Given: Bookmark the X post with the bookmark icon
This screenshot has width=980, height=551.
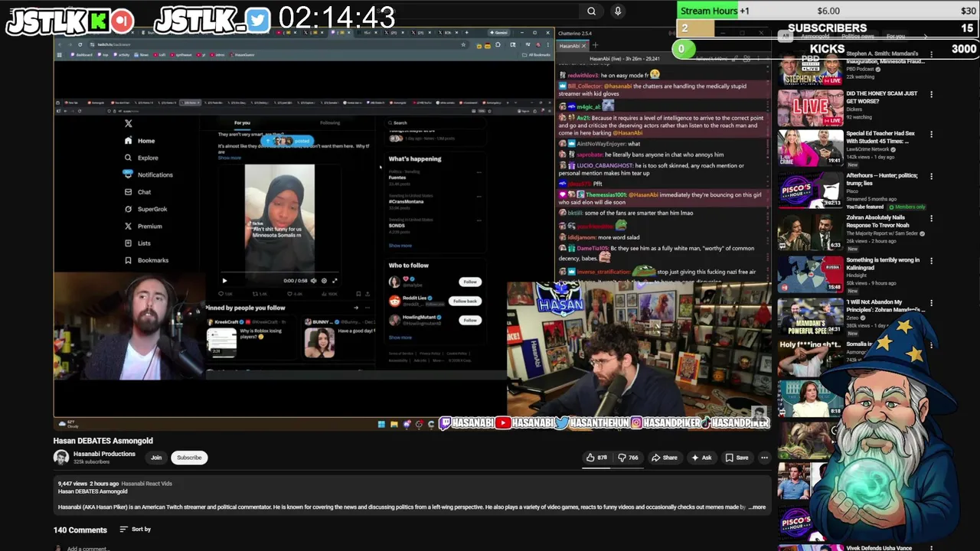Looking at the screenshot, I should pos(358,294).
